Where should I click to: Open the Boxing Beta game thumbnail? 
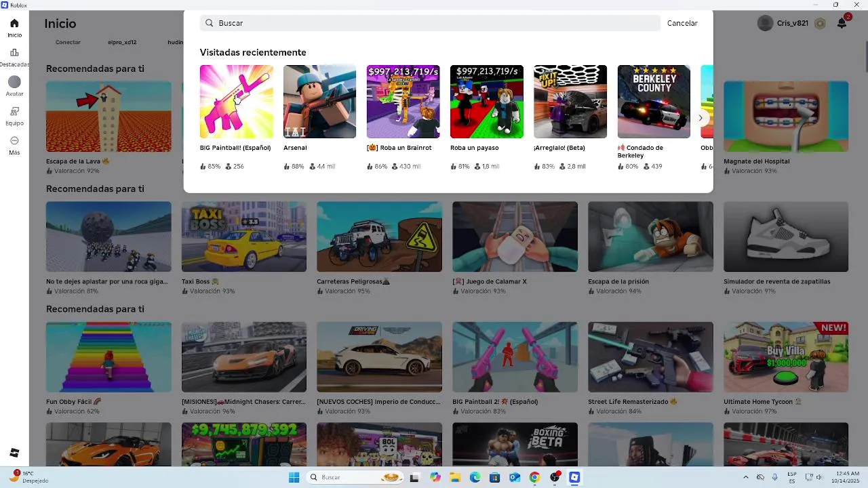pos(515,444)
